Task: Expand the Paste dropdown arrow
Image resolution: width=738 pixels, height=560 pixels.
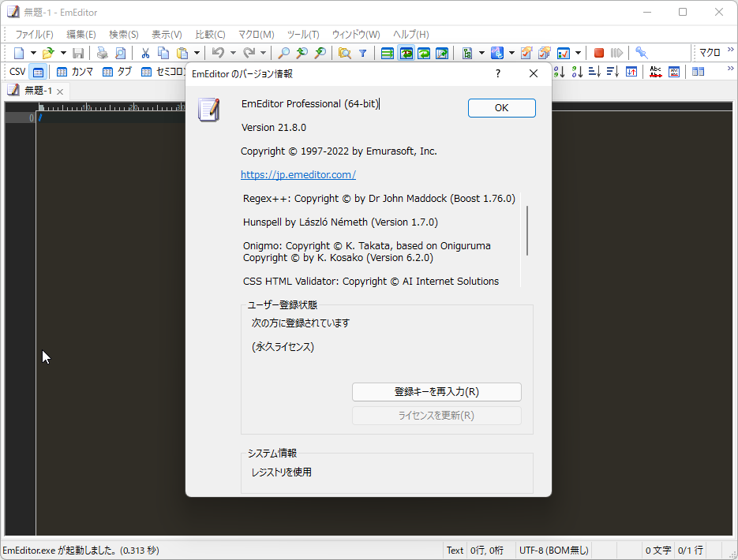Action: [x=197, y=52]
